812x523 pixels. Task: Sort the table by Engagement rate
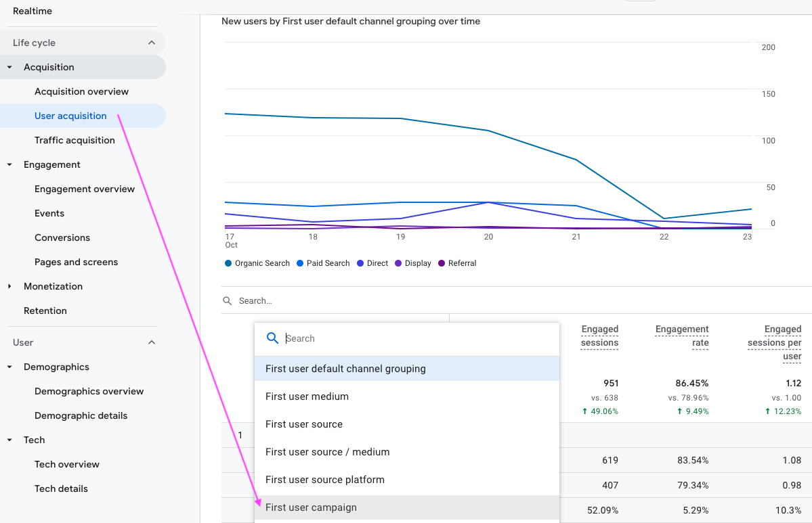(682, 336)
